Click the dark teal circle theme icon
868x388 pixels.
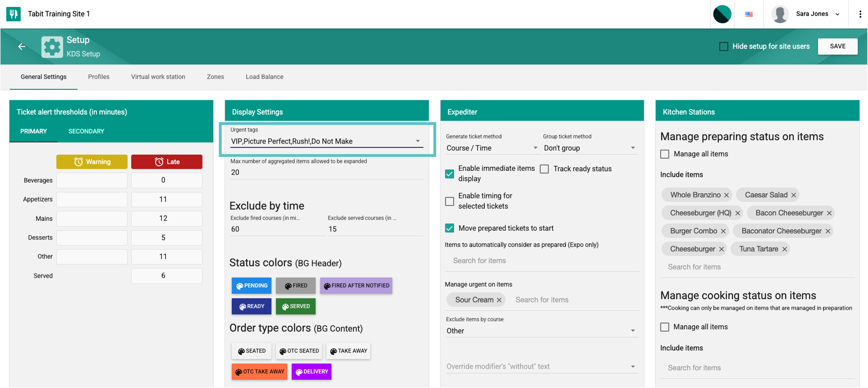[x=722, y=14]
